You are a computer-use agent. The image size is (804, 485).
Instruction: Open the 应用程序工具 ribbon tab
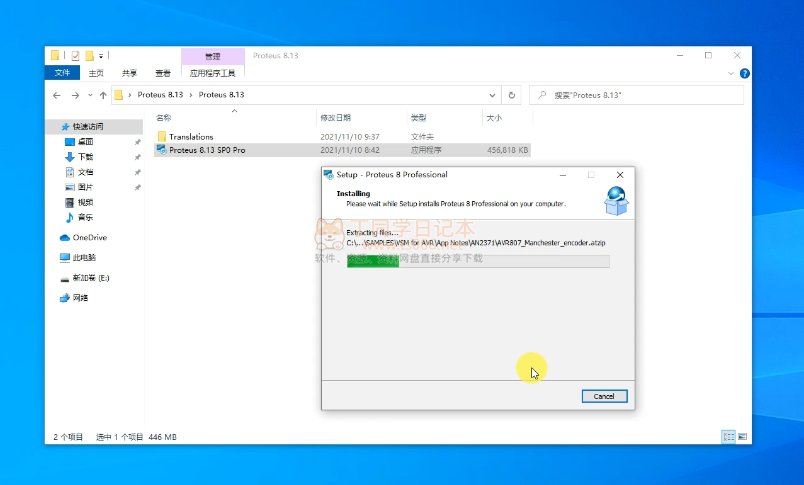click(x=212, y=73)
